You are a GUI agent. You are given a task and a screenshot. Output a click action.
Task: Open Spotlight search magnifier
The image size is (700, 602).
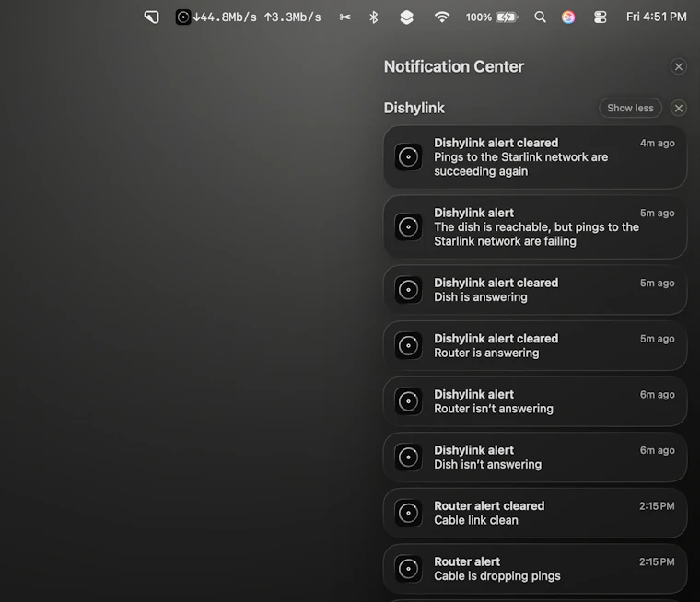click(x=540, y=17)
